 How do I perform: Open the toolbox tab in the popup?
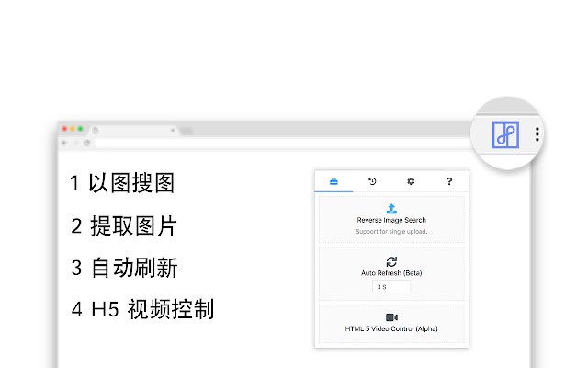tap(334, 182)
